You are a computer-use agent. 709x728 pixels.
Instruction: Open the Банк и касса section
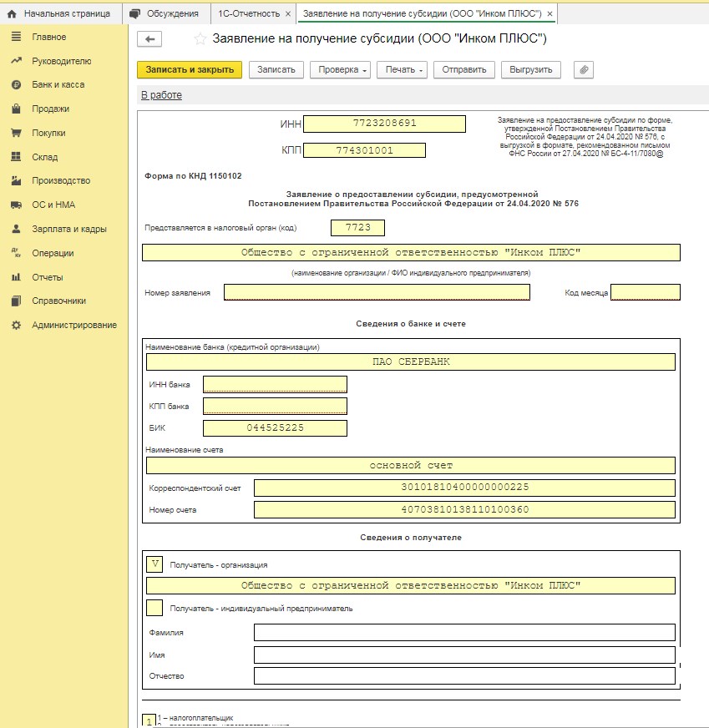pos(58,85)
